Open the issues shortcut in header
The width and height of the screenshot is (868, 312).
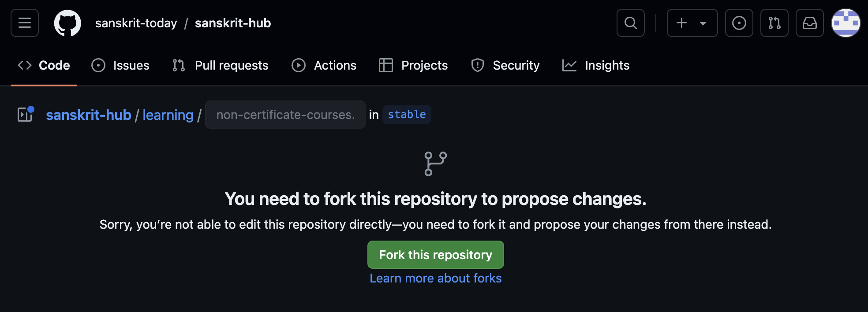[739, 23]
